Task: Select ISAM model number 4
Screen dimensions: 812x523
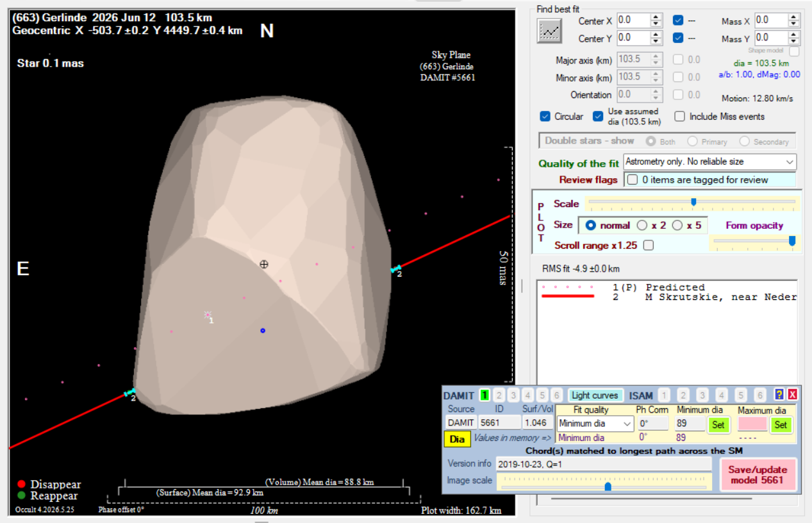Action: (722, 395)
